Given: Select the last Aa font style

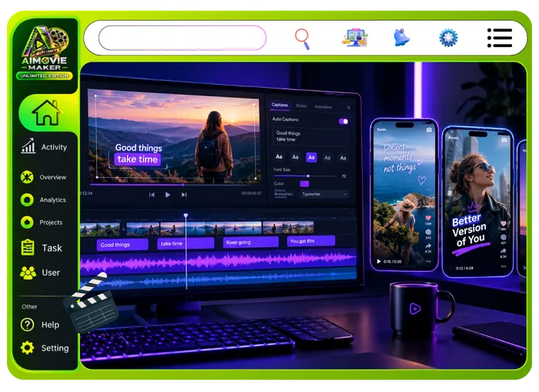Looking at the screenshot, I should [x=343, y=158].
